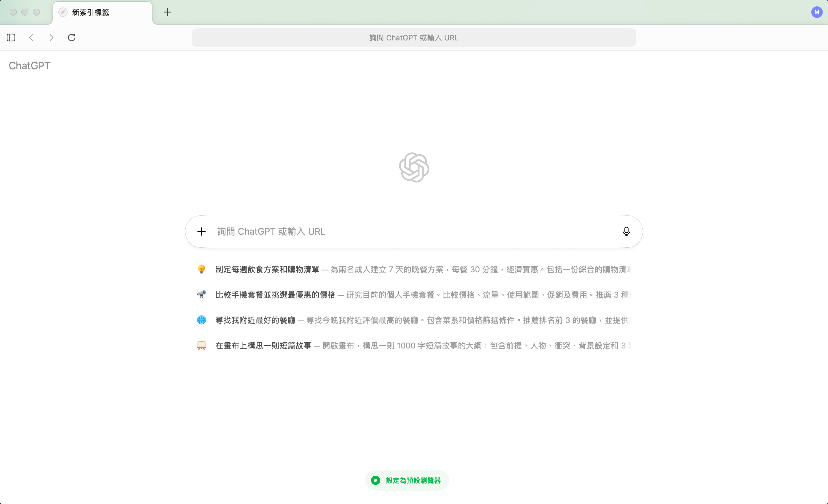Click the back navigation arrow
The width and height of the screenshot is (828, 504).
pyautogui.click(x=31, y=37)
